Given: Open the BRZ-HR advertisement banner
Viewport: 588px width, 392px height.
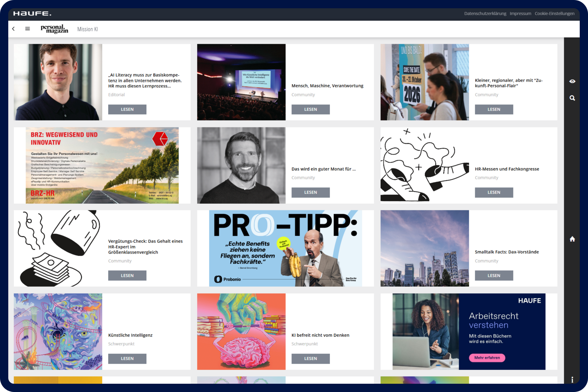Looking at the screenshot, I should (x=102, y=165).
